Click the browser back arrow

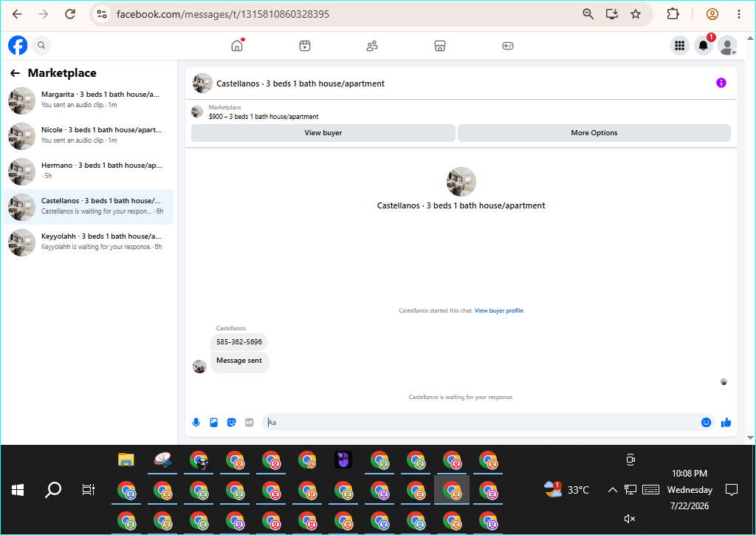(x=18, y=14)
